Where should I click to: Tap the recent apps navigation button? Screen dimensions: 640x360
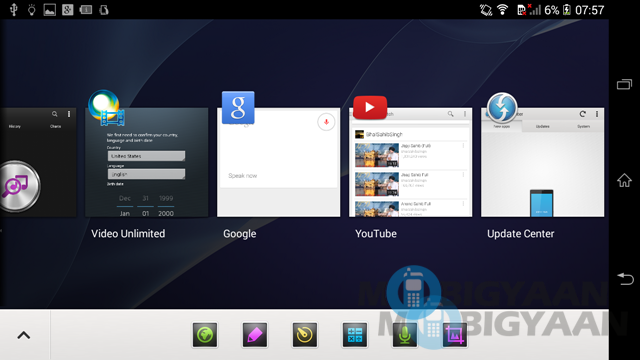point(624,84)
